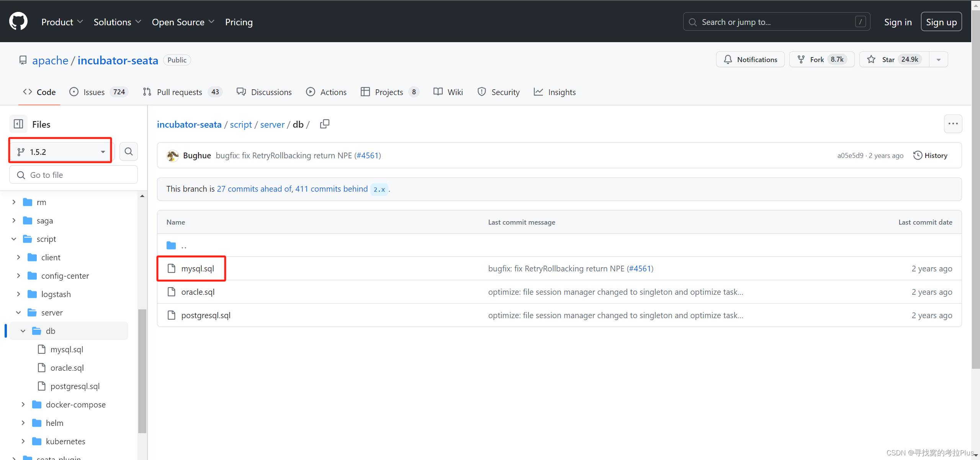Open mysql.sql in the file table
This screenshot has height=460, width=980.
point(198,268)
